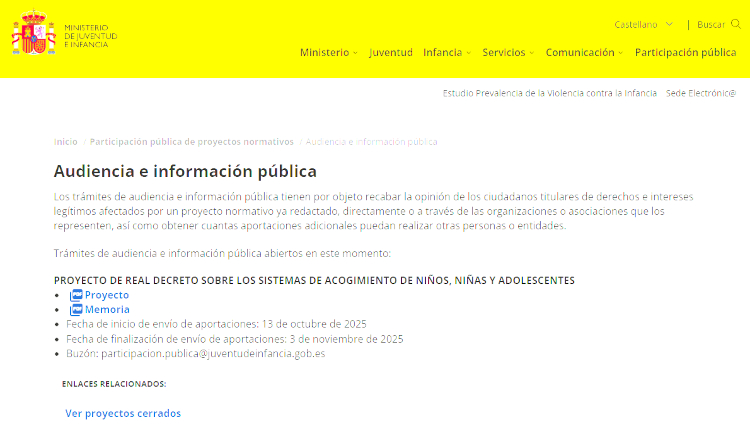This screenshot has height=446, width=750.
Task: Click the document icon beside Memoria
Action: [76, 310]
